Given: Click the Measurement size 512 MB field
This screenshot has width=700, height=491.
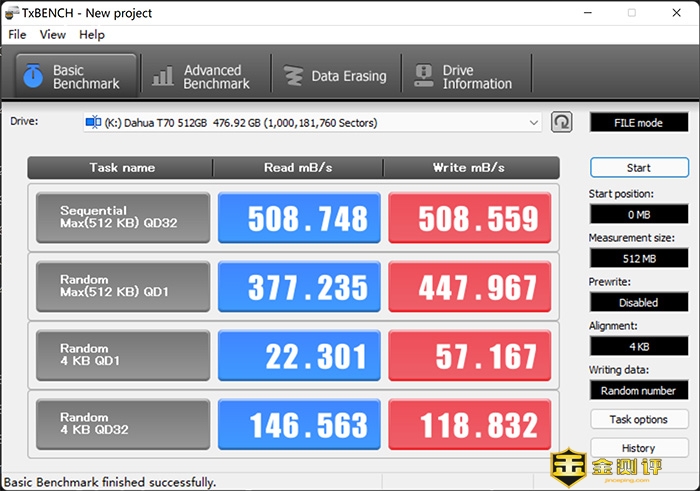Looking at the screenshot, I should click(639, 258).
